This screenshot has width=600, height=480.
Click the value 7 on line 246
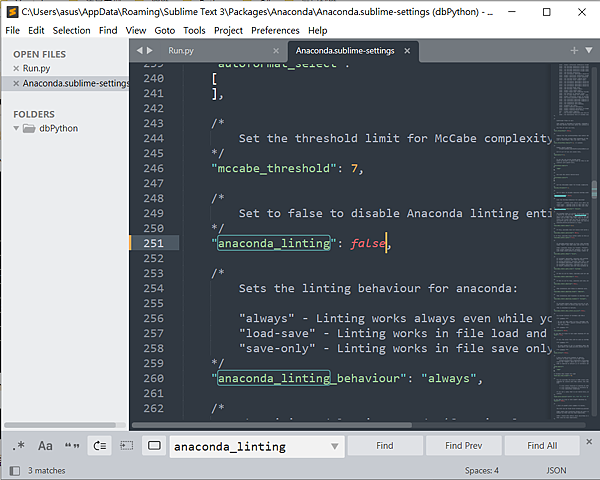click(x=354, y=168)
